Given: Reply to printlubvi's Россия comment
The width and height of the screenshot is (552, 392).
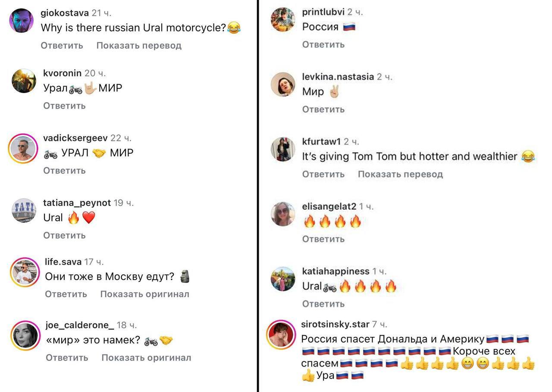Looking at the screenshot, I should point(323,44).
